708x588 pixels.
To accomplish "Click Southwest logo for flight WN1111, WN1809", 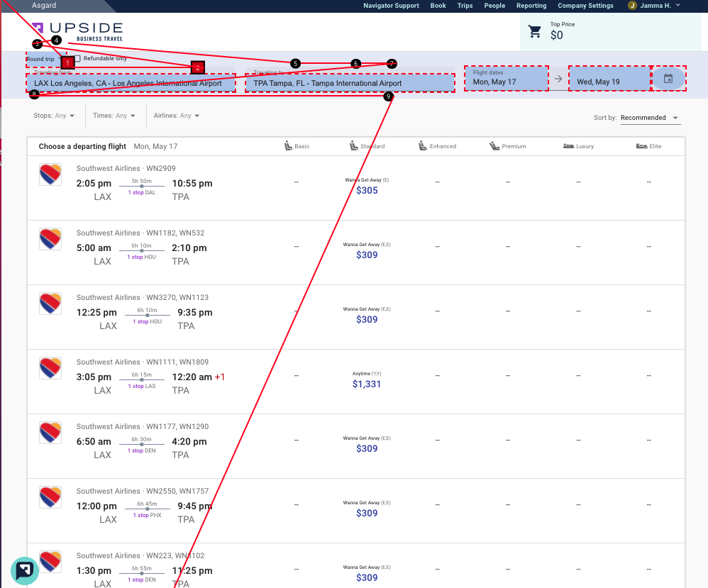I will [50, 369].
